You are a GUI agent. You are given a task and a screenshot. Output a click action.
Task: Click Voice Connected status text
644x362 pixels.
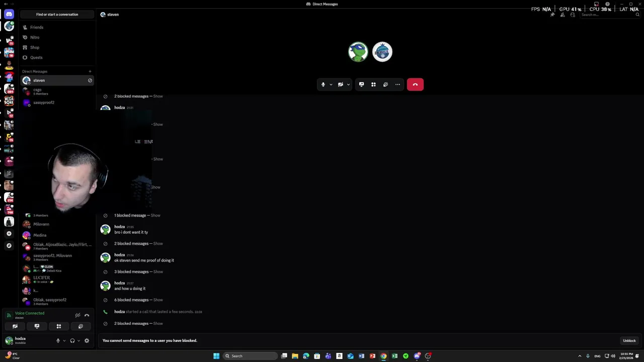coord(30,313)
